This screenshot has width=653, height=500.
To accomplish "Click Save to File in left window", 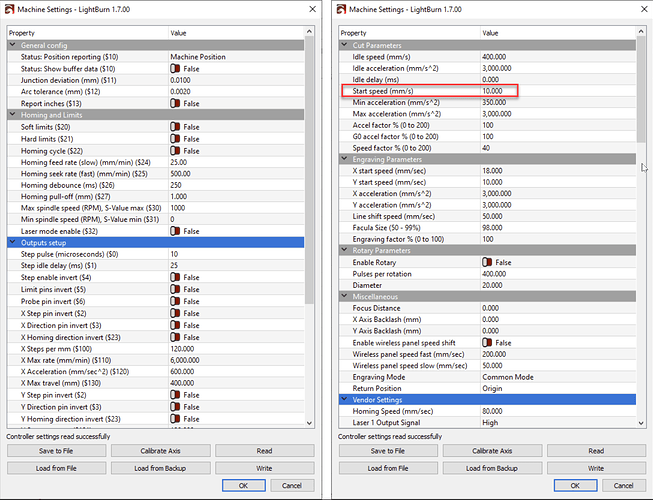I will (56, 451).
